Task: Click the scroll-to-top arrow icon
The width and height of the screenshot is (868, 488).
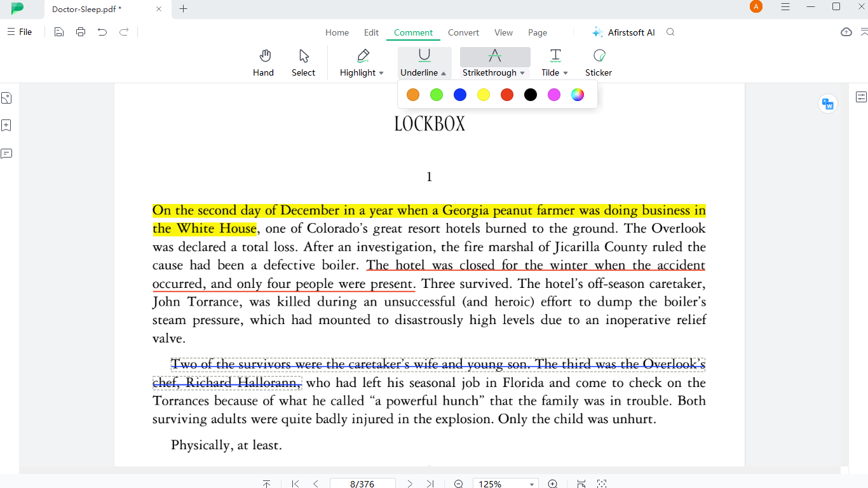Action: tap(266, 484)
